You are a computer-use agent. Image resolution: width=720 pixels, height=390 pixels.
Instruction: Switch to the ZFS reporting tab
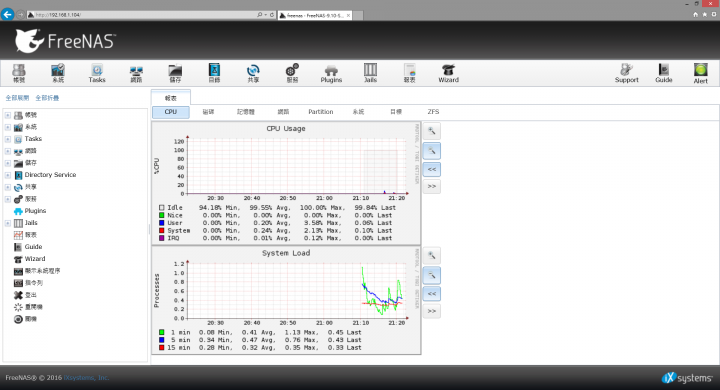[x=433, y=112]
